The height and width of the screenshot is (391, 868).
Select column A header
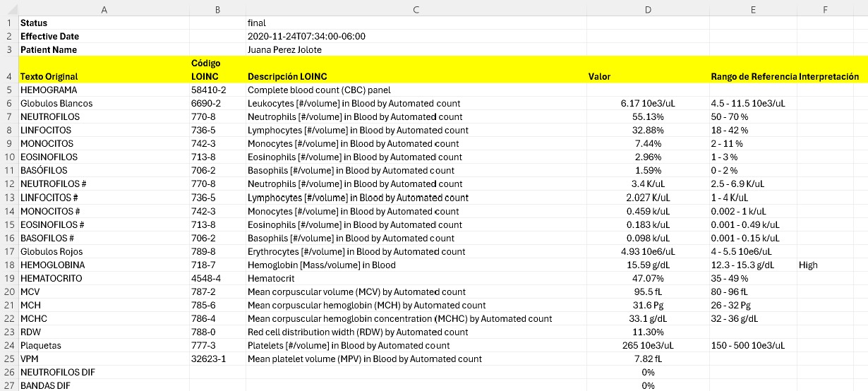pyautogui.click(x=104, y=9)
